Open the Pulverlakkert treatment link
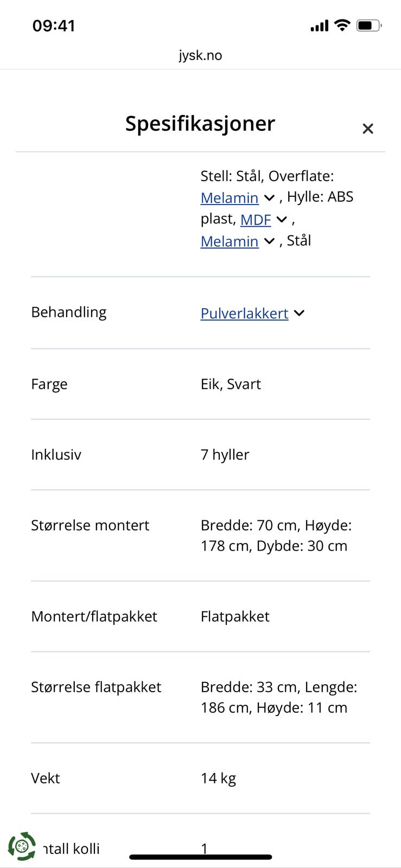 point(244,314)
